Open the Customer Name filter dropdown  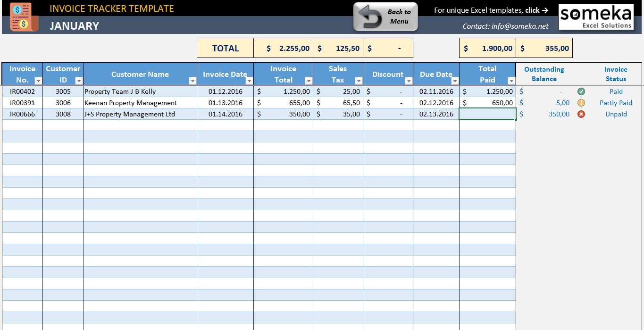point(193,81)
